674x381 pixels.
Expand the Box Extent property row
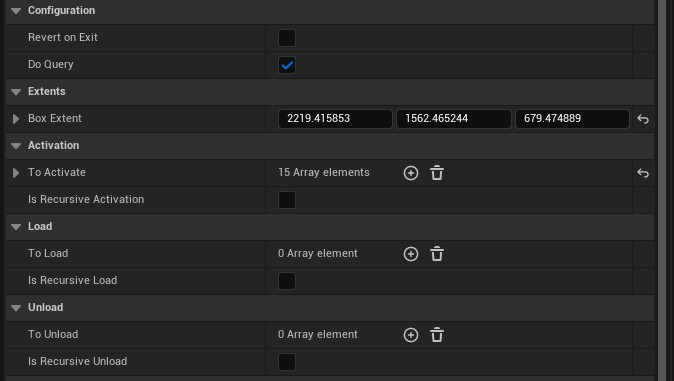[16, 119]
